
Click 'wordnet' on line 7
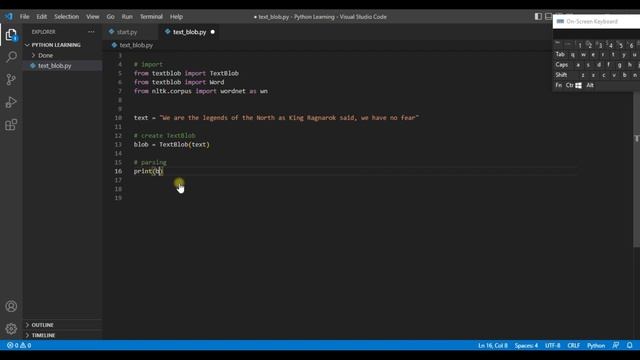[x=233, y=91]
